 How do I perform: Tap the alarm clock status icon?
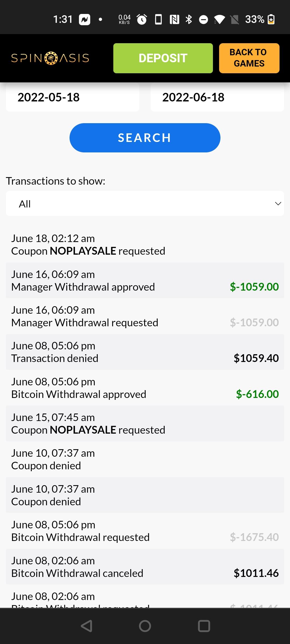142,19
